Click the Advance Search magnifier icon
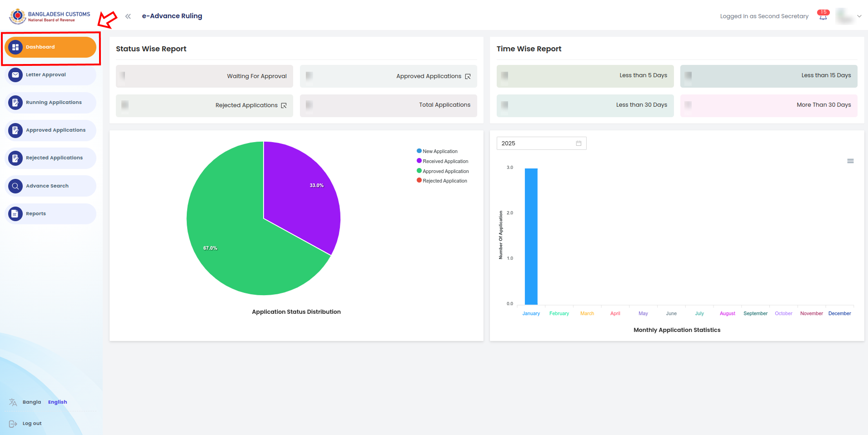This screenshot has width=868, height=435. (x=15, y=186)
